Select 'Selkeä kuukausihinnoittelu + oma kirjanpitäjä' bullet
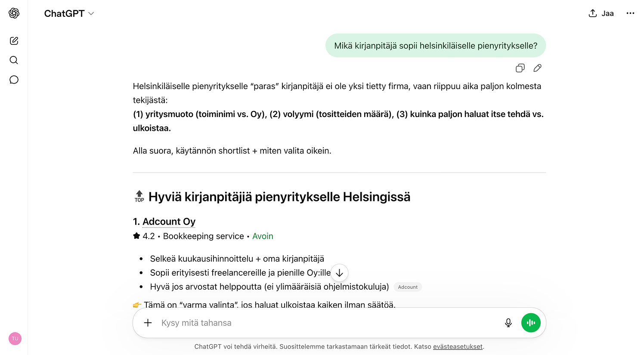 tap(237, 259)
